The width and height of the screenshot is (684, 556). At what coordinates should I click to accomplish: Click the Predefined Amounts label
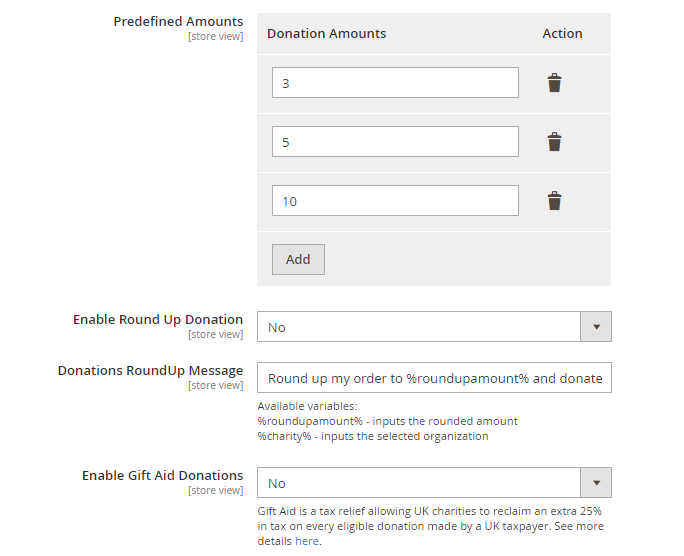pos(178,21)
